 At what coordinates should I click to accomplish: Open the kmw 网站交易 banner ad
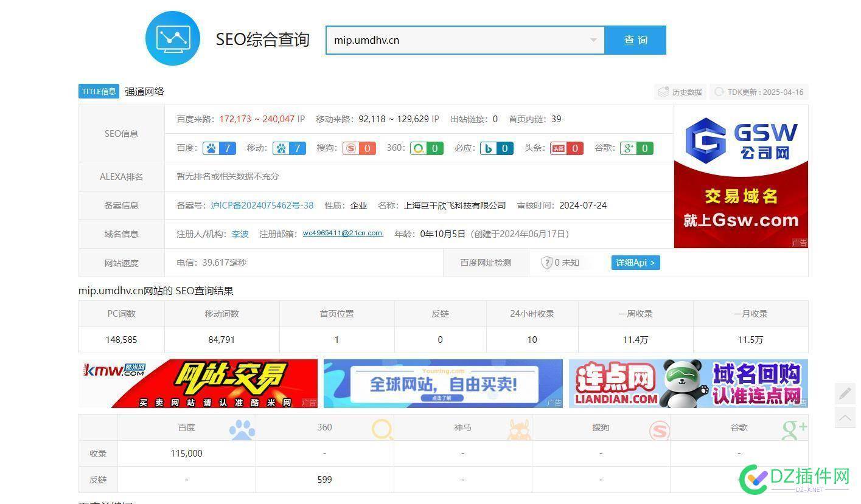point(198,383)
